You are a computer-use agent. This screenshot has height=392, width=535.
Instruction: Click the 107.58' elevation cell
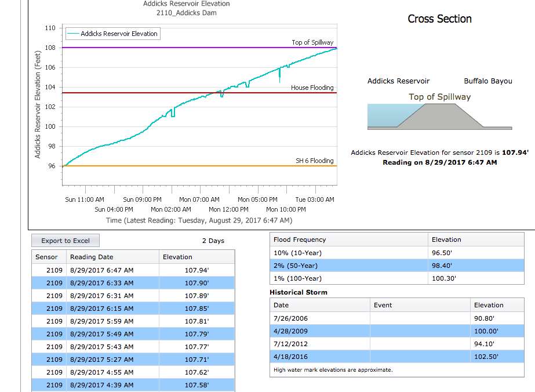(196, 385)
